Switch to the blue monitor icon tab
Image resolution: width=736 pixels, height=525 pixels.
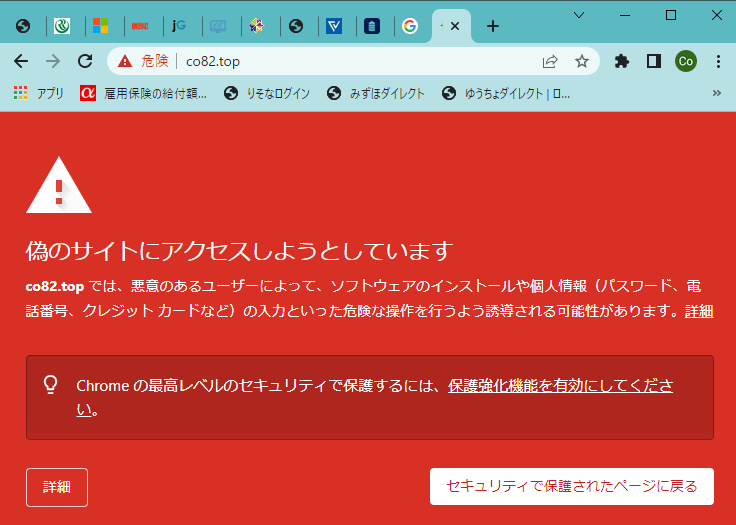click(x=217, y=26)
